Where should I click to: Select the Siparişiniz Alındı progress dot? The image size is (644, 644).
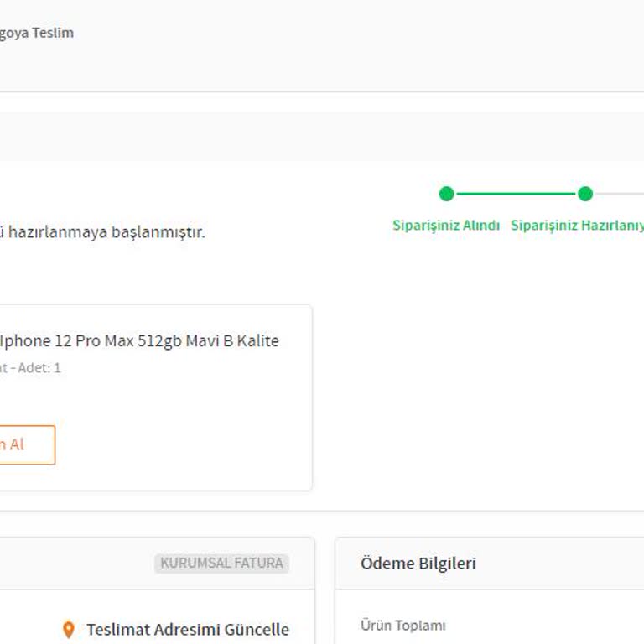point(446,194)
